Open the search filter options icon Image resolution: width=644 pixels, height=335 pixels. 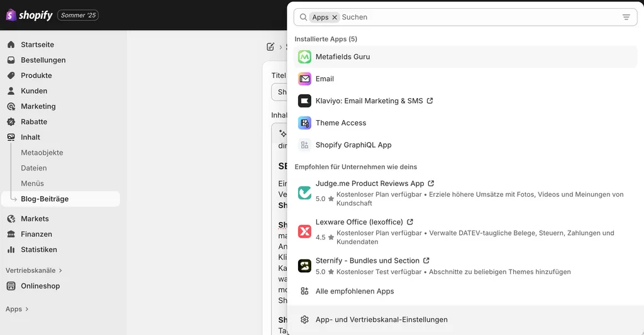click(x=626, y=17)
